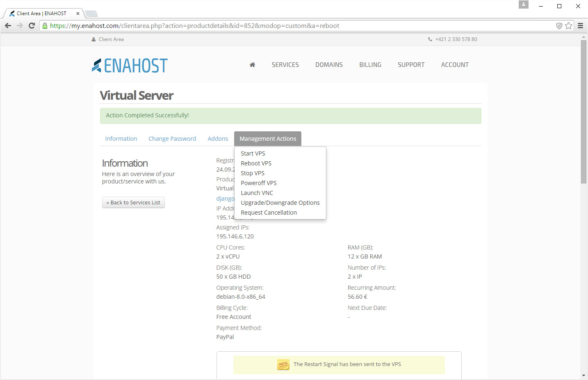Click the 50 x GB HDD value

coord(233,277)
